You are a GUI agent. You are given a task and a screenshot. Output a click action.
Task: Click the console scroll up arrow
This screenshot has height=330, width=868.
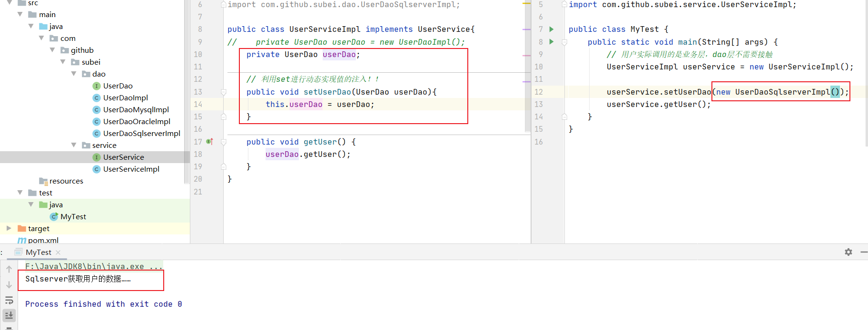[x=9, y=269]
